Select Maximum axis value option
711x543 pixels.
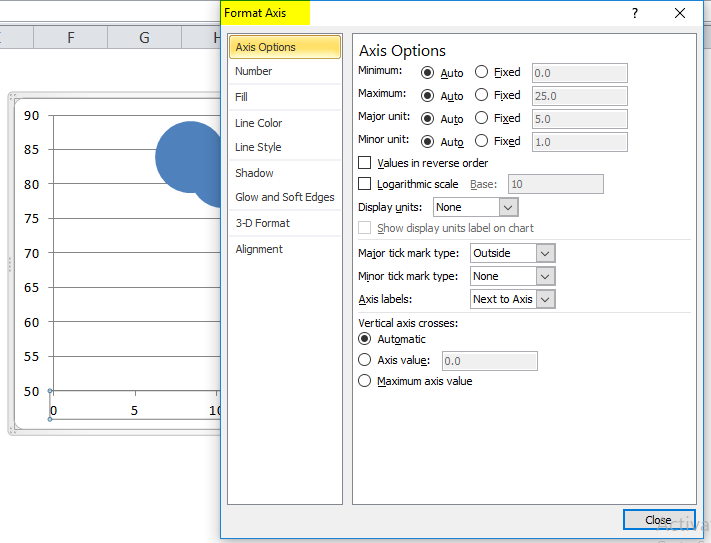[365, 381]
